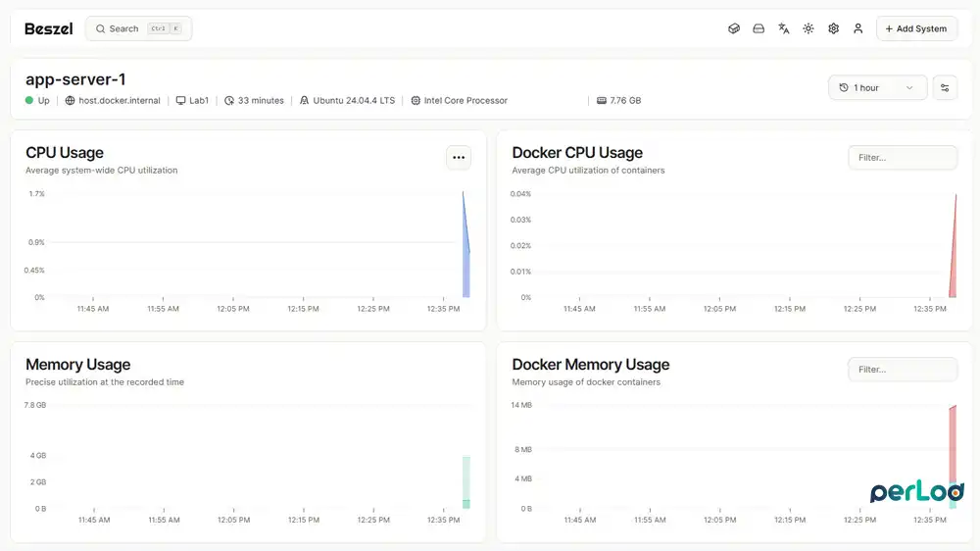The width and height of the screenshot is (980, 551).
Task: Click the blue CPU usage spike in chart
Action: [466, 263]
